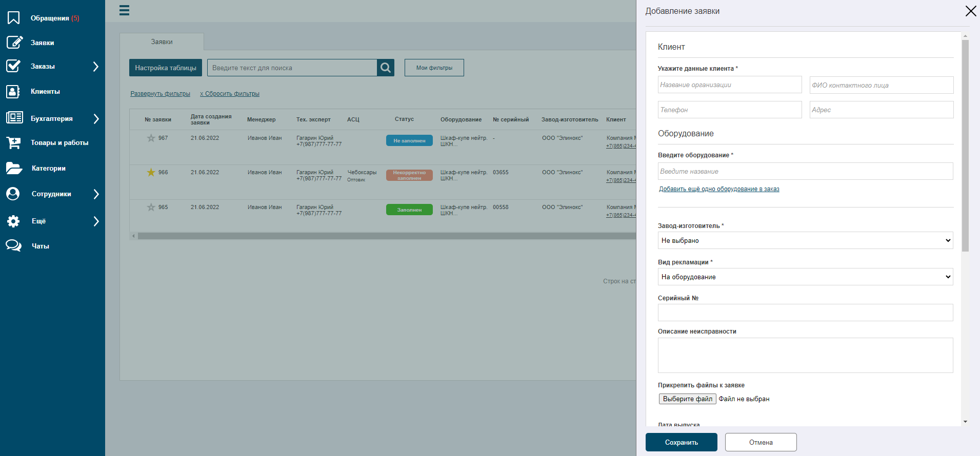Screen dimensions: 980x456
Task: Star request number 965
Action: (x=151, y=207)
